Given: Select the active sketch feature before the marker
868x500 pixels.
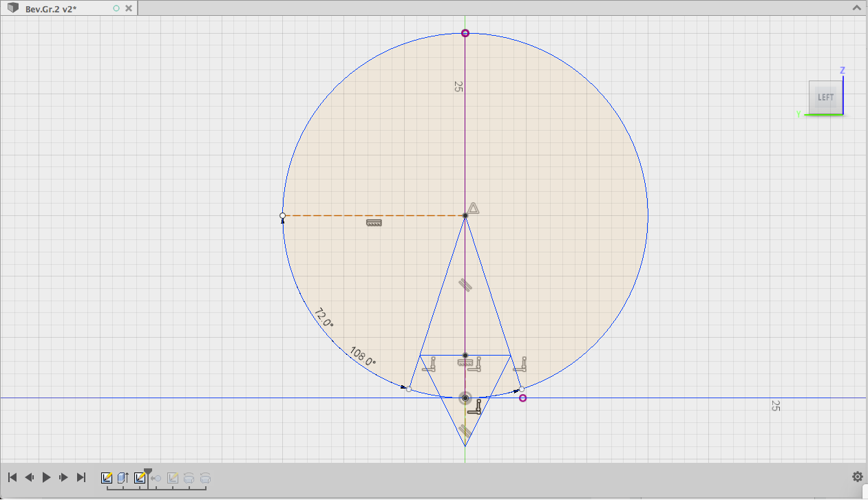Looking at the screenshot, I should click(x=140, y=477).
